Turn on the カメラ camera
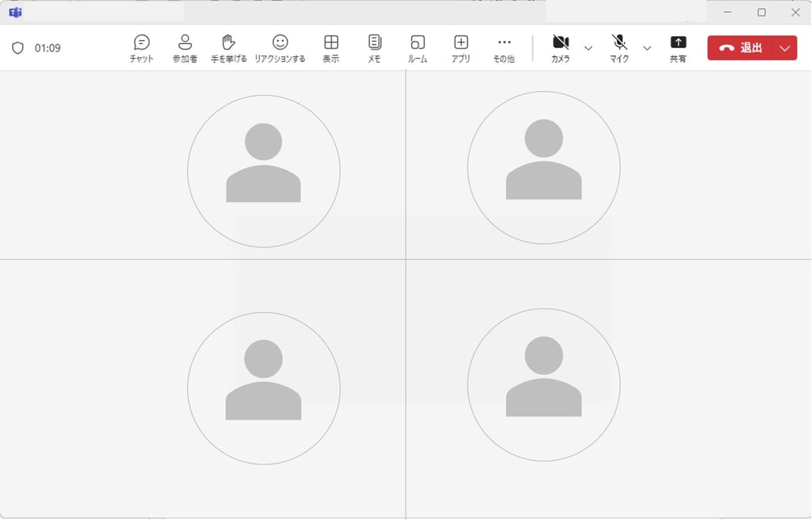812x520 pixels. (561, 49)
